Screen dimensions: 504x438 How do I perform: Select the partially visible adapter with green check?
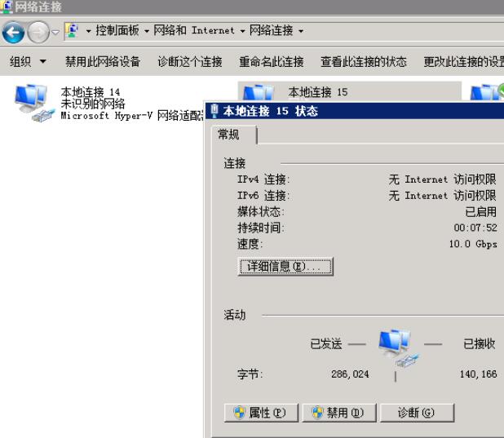point(487,91)
